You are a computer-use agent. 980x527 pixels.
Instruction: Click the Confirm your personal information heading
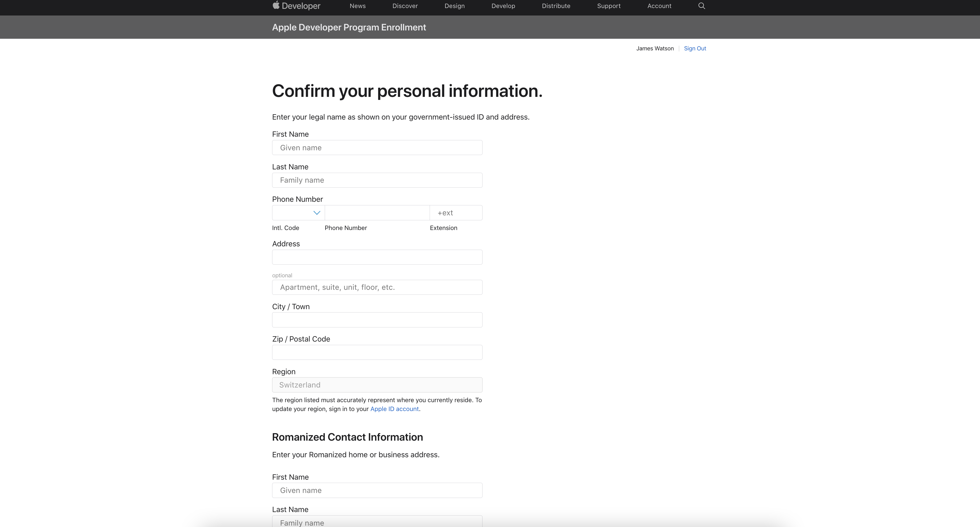coord(407,91)
